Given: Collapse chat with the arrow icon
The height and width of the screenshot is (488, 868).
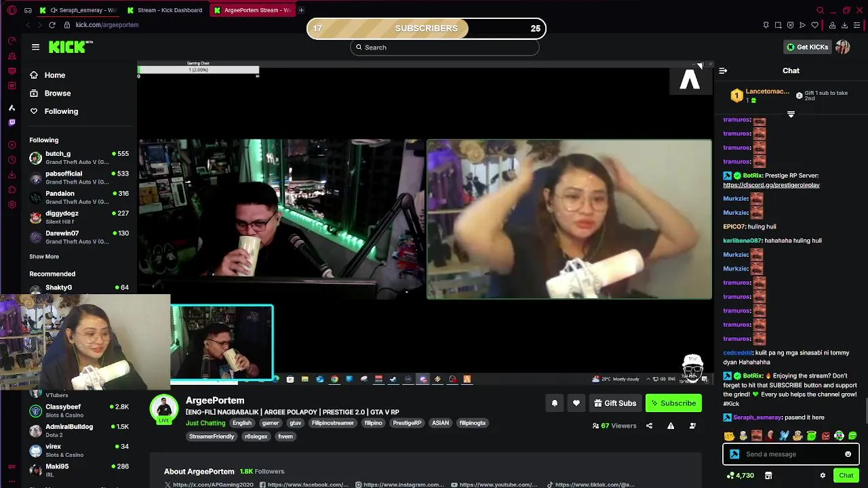Looking at the screenshot, I should (x=723, y=70).
